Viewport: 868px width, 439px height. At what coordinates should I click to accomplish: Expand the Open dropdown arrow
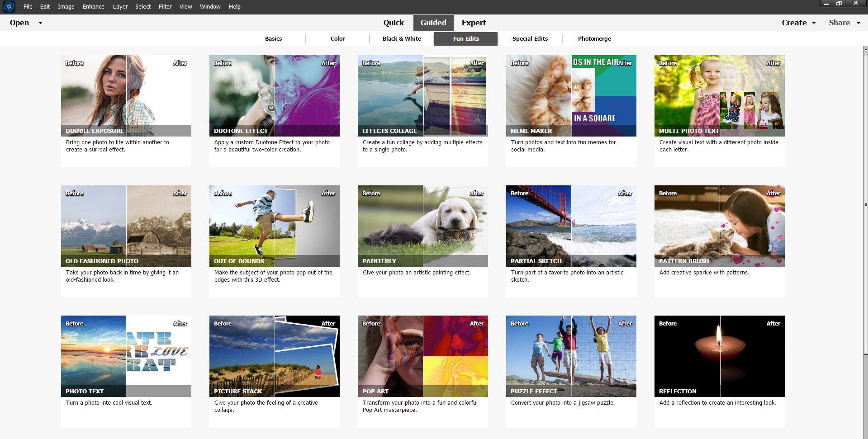click(x=40, y=23)
